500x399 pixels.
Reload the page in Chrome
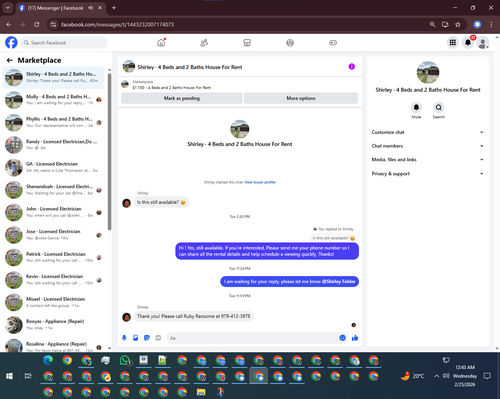[x=37, y=24]
